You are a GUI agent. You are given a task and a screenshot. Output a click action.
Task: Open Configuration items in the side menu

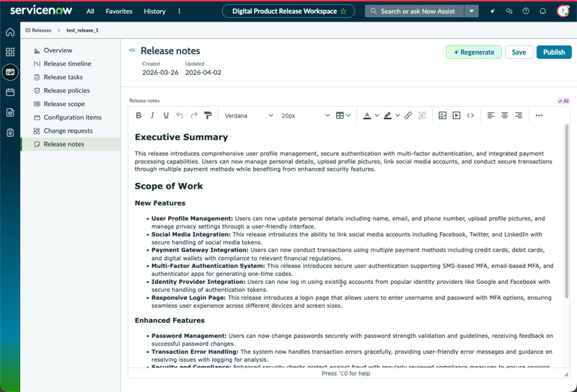73,117
